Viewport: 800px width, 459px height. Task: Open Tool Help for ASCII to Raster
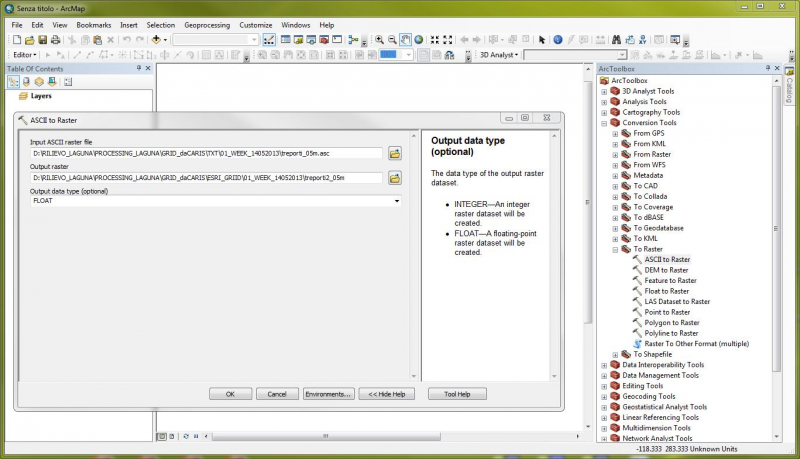(457, 394)
